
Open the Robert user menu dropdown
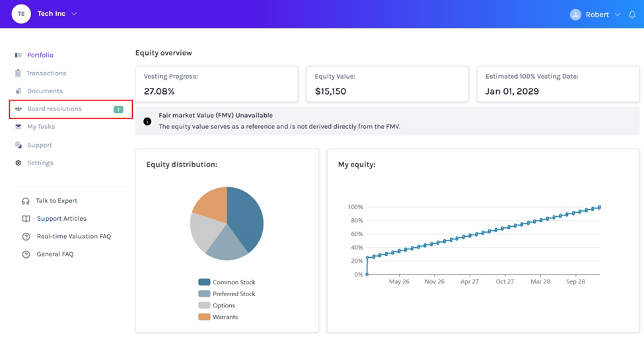tap(618, 15)
